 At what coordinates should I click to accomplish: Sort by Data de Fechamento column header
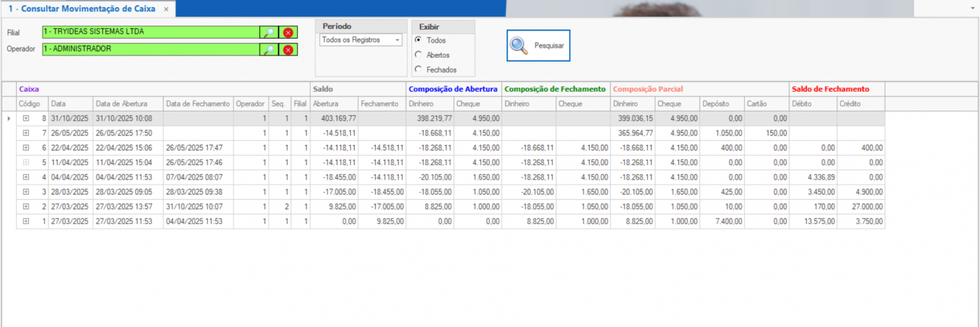coord(198,104)
